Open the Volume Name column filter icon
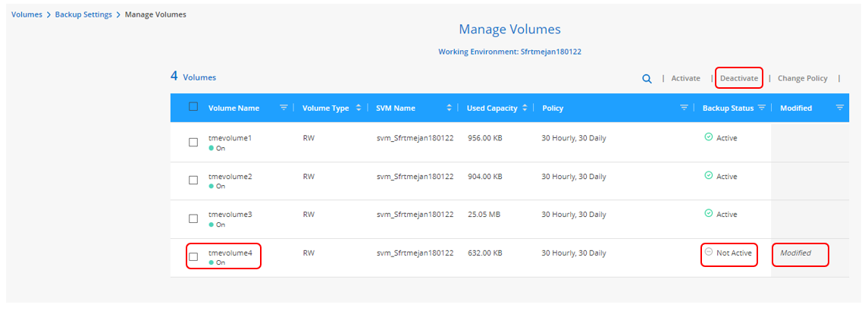 pyautogui.click(x=284, y=108)
